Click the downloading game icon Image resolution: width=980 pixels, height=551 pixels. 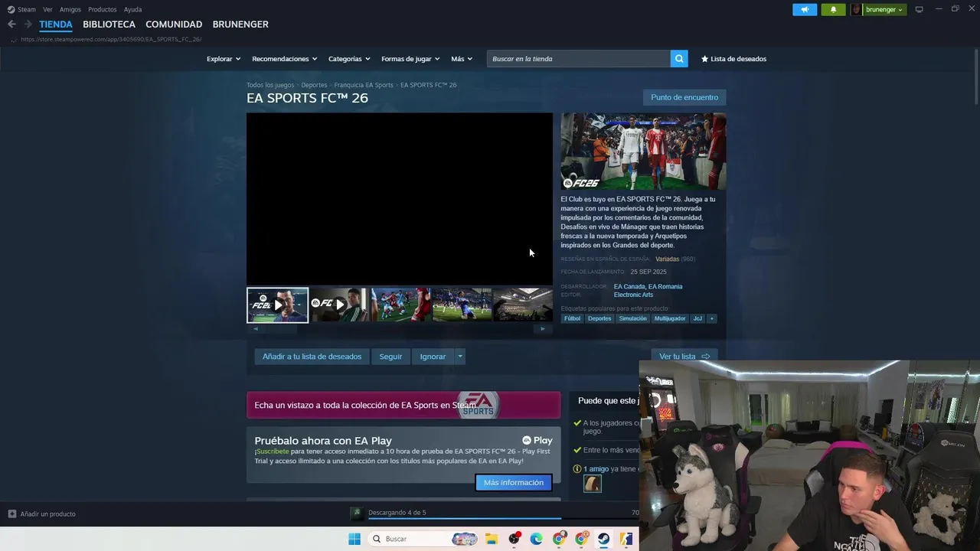pos(356,513)
